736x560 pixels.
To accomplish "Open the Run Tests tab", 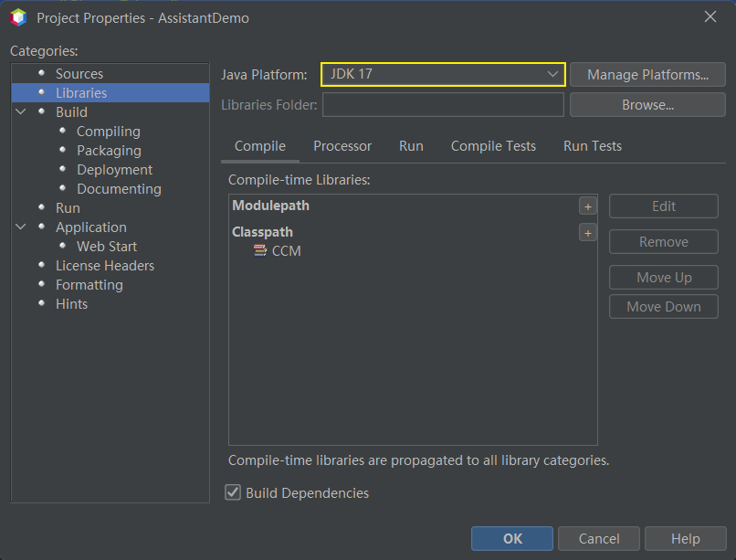I will pos(593,146).
